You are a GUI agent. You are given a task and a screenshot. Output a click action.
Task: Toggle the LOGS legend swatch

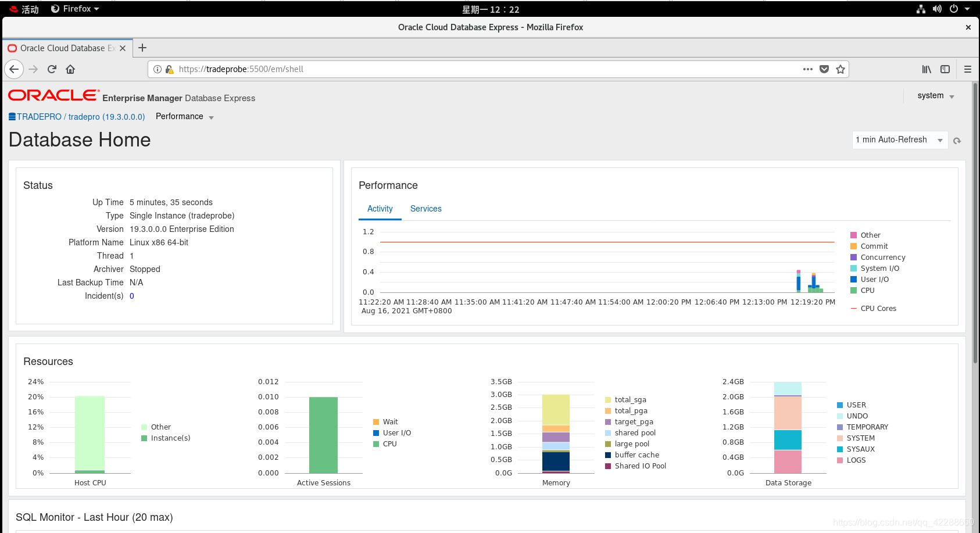click(x=840, y=460)
